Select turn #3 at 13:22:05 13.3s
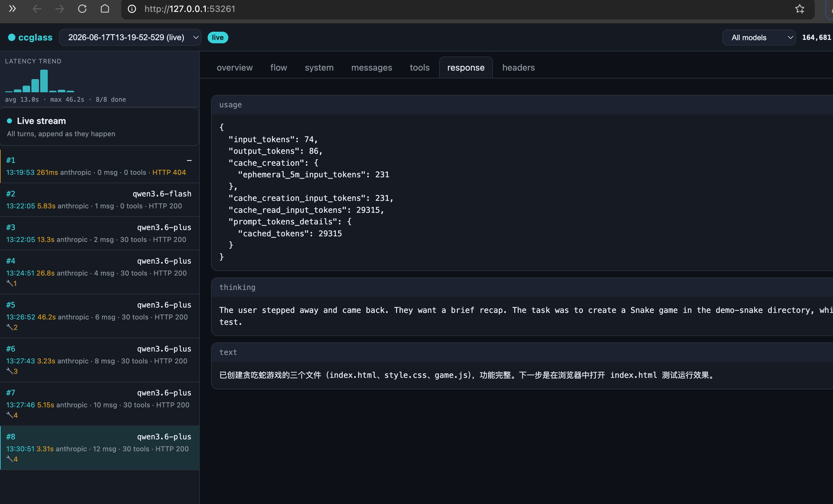The image size is (833, 504). (99, 233)
